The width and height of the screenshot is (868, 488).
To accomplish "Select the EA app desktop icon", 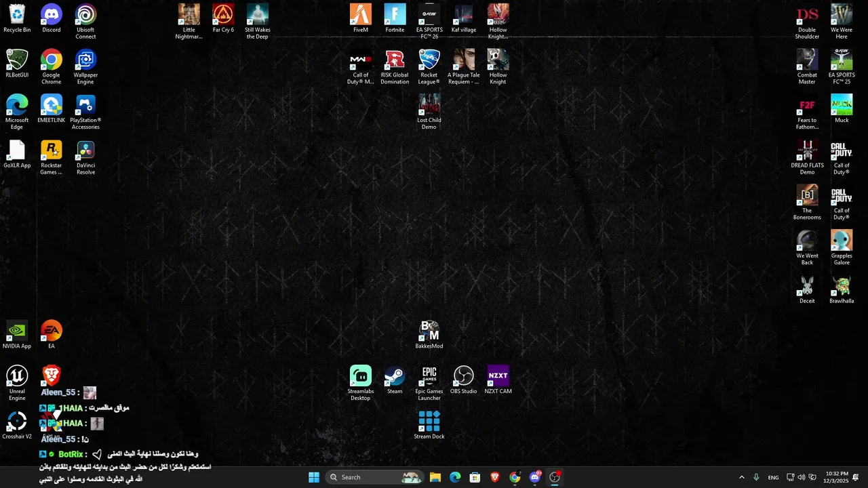I will pos(52,335).
